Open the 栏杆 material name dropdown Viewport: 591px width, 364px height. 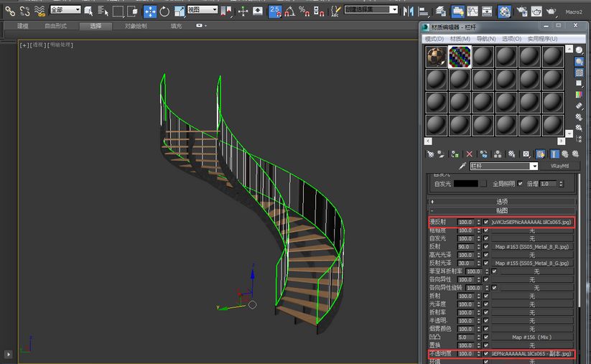pyautogui.click(x=534, y=166)
